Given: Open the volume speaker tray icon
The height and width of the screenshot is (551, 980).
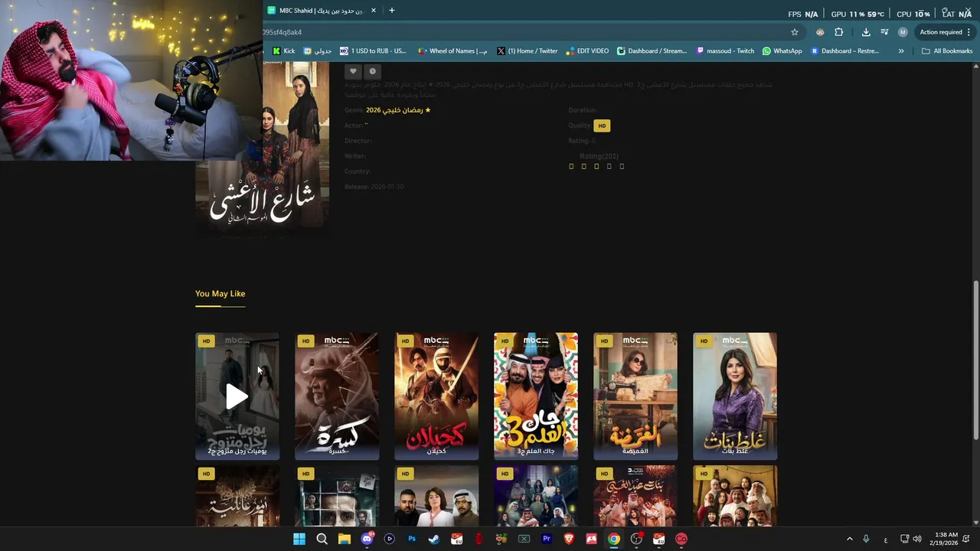Looking at the screenshot, I should pyautogui.click(x=917, y=539).
